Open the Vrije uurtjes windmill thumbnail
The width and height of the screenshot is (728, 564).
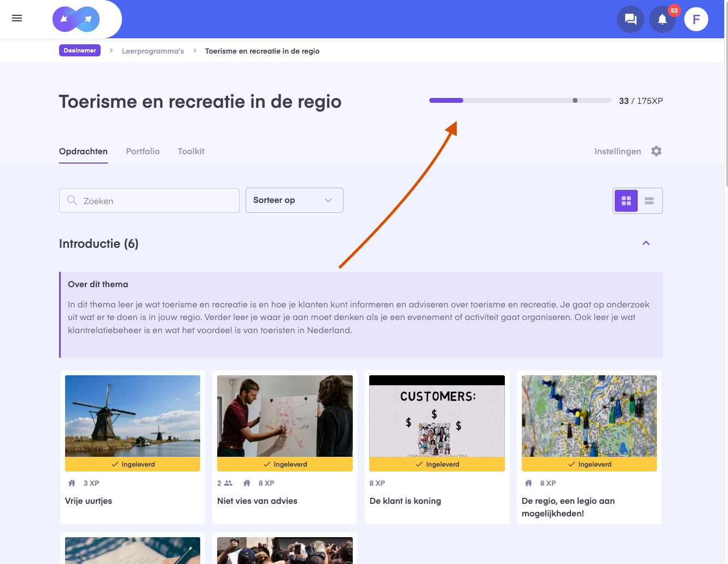132,416
